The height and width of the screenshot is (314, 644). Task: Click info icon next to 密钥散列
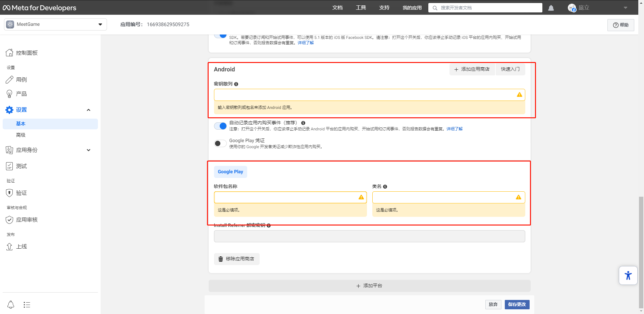pos(236,84)
